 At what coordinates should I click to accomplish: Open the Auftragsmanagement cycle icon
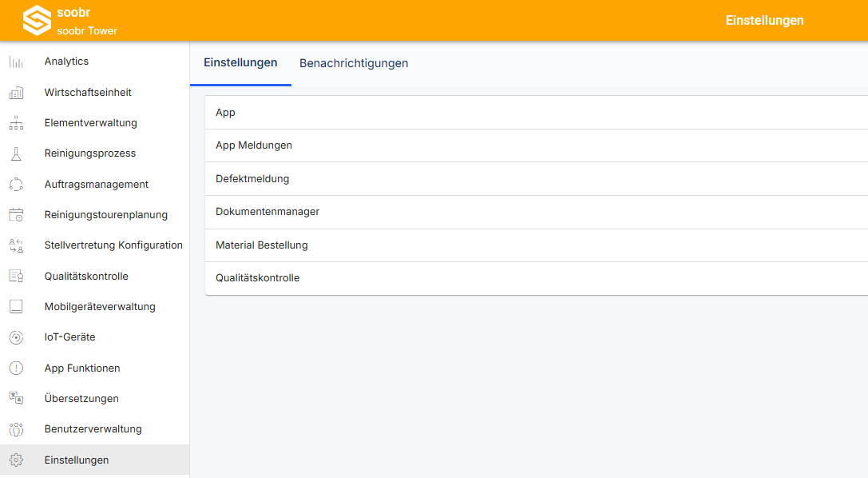[x=16, y=185]
